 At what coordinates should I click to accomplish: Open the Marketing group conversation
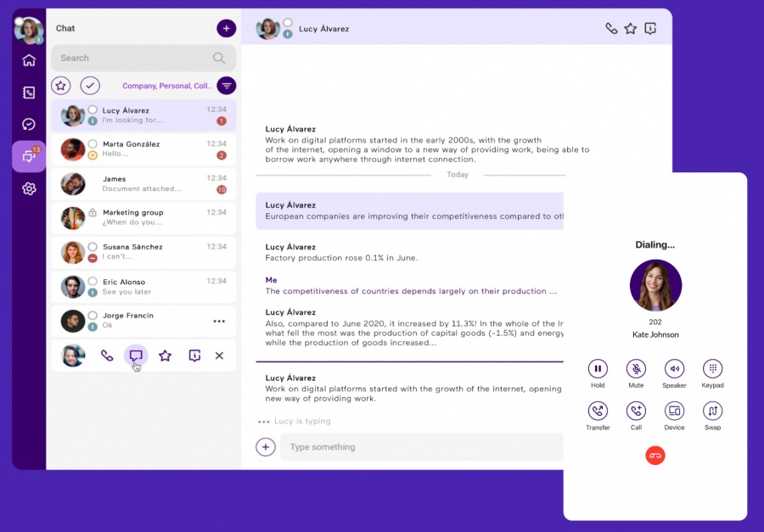[x=143, y=218]
